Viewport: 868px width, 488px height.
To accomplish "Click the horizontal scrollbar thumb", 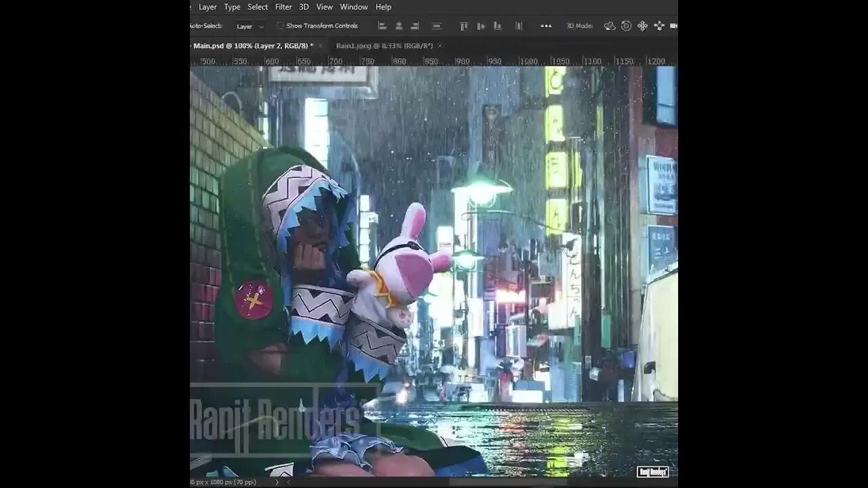I will tap(509, 482).
